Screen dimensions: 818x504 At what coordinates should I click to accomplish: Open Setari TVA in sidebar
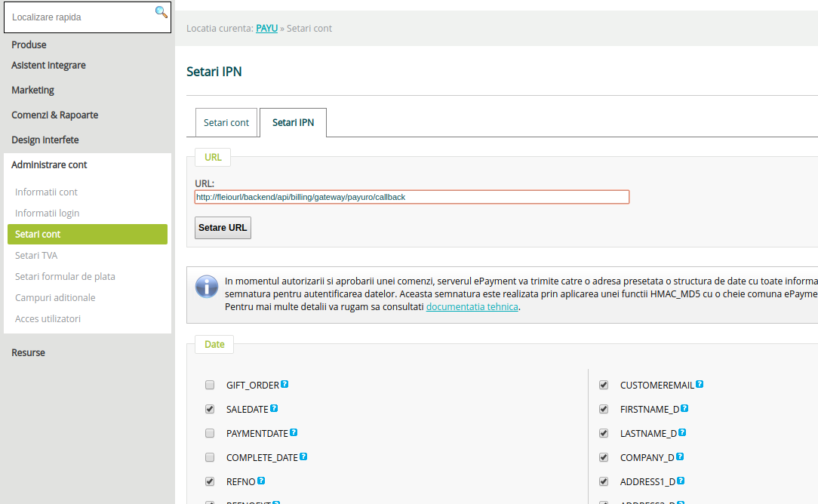[x=36, y=255]
